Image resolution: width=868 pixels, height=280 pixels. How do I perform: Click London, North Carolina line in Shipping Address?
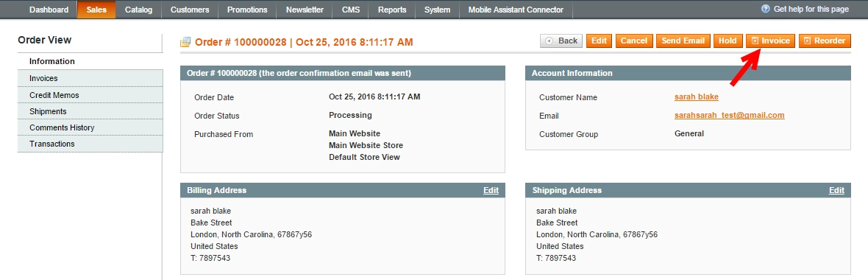click(x=597, y=234)
